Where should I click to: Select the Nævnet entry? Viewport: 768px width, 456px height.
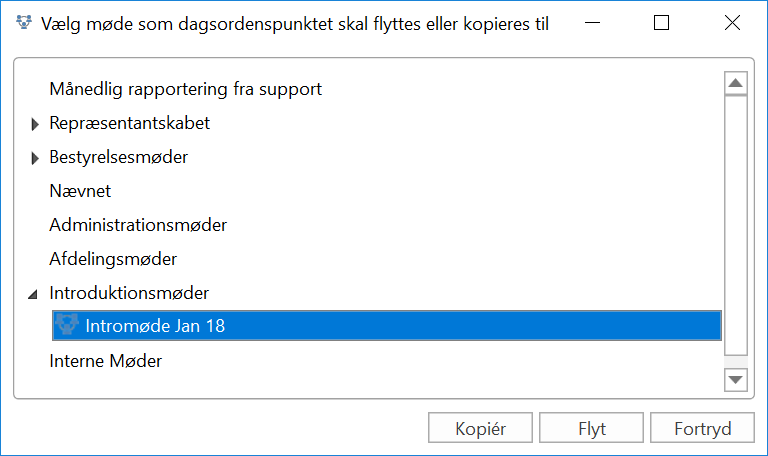[80, 191]
